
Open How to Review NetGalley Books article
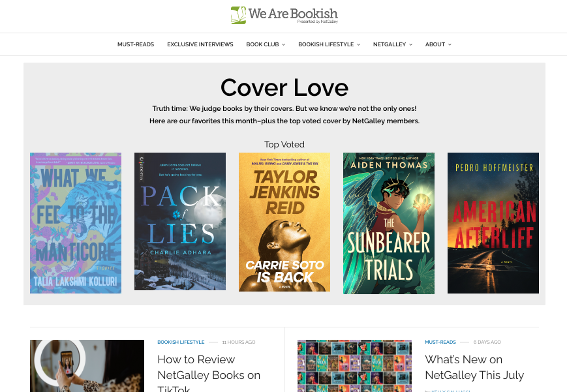coord(209,374)
